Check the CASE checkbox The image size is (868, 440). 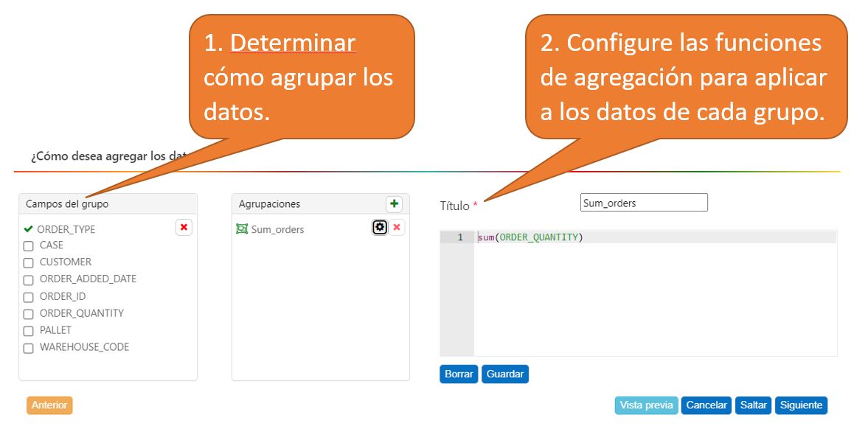29,246
